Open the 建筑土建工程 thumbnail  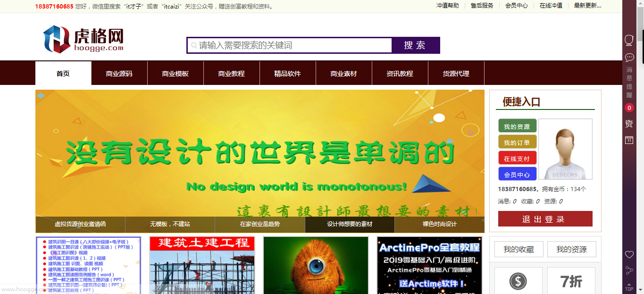click(202, 265)
